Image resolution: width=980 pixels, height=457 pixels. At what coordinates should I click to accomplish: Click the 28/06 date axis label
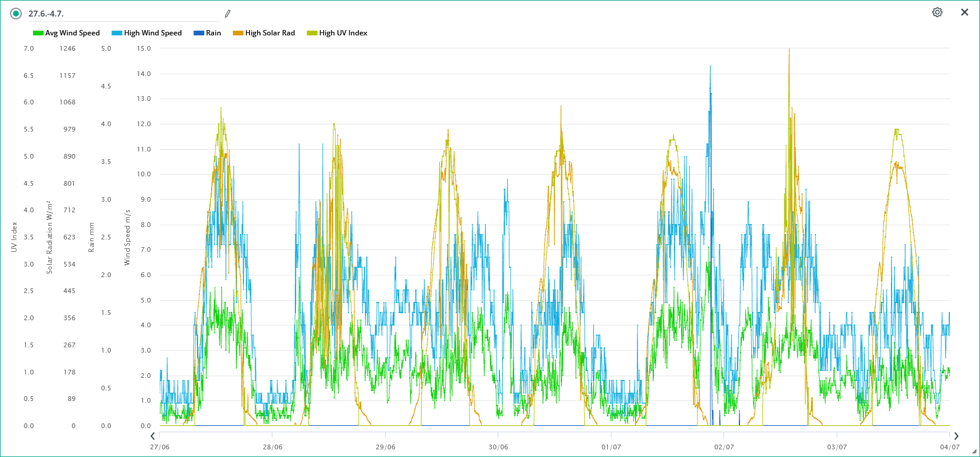coord(272,447)
